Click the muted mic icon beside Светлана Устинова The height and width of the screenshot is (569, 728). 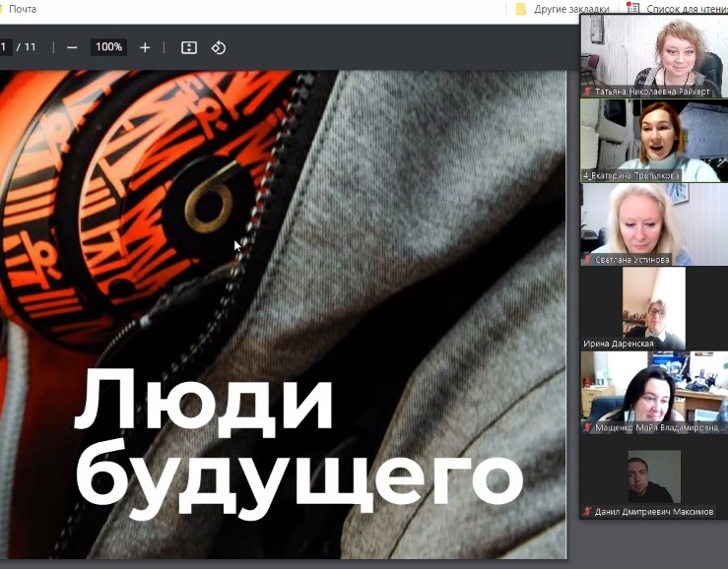[588, 260]
